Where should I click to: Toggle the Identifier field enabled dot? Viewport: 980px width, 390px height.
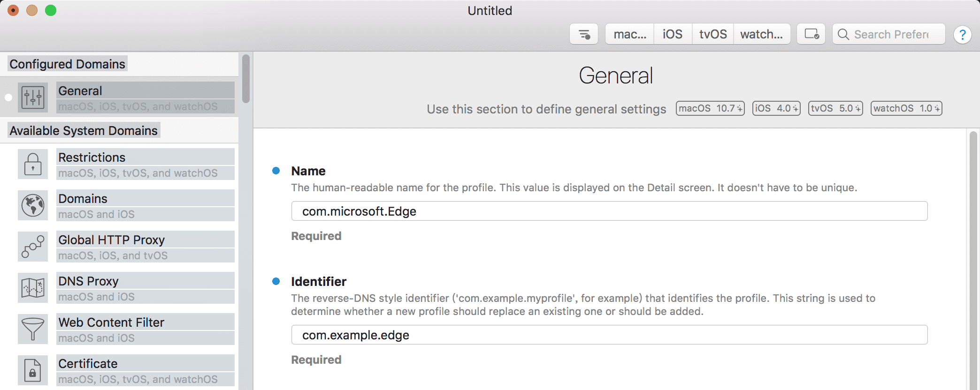[276, 281]
